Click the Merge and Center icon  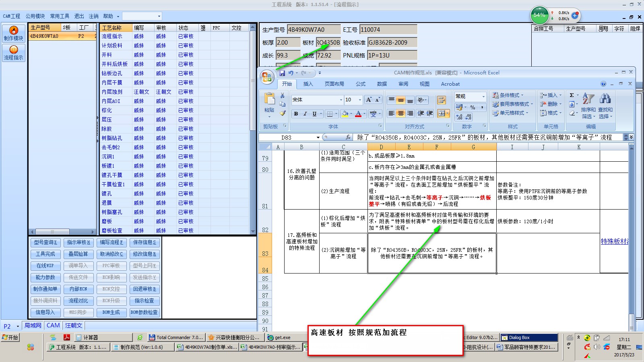pos(441,113)
